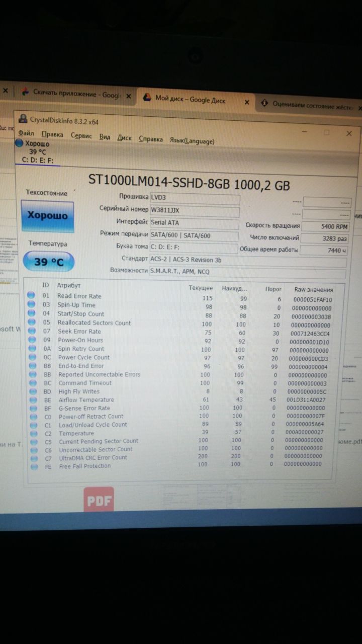This screenshot has width=362, height=644.
Task: Click the status icon for Reallocated Sectors Count
Action: click(x=32, y=322)
